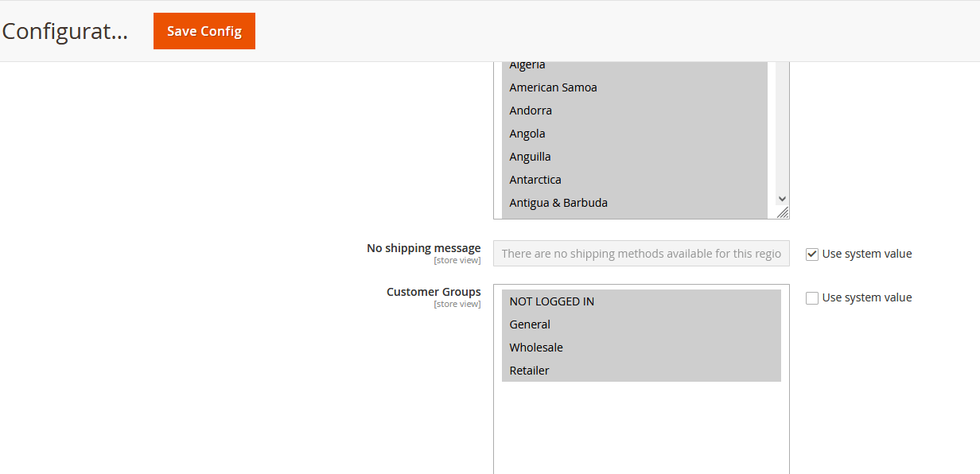The width and height of the screenshot is (980, 474).
Task: Enable Use system value for Customer Groups
Action: tap(812, 298)
